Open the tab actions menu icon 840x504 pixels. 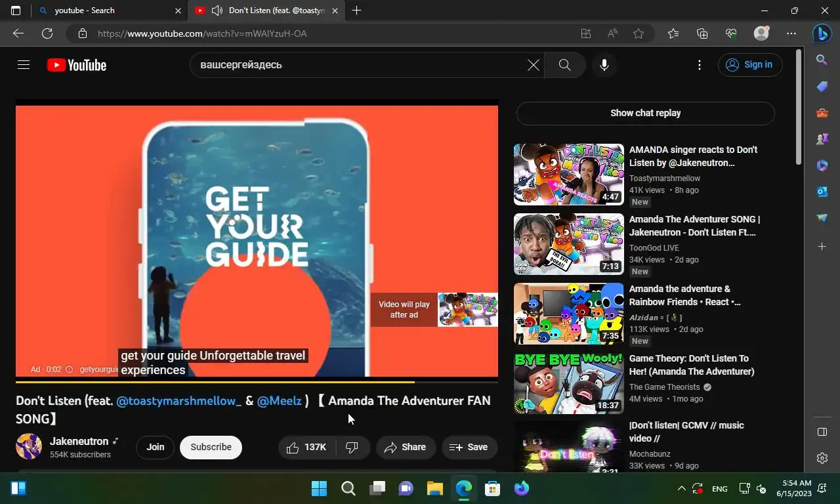click(x=16, y=10)
